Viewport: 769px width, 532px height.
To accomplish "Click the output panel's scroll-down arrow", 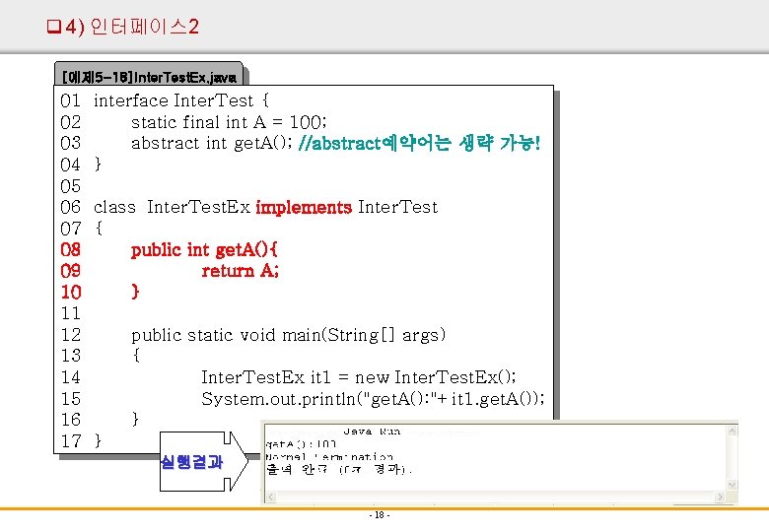I will pyautogui.click(x=732, y=485).
